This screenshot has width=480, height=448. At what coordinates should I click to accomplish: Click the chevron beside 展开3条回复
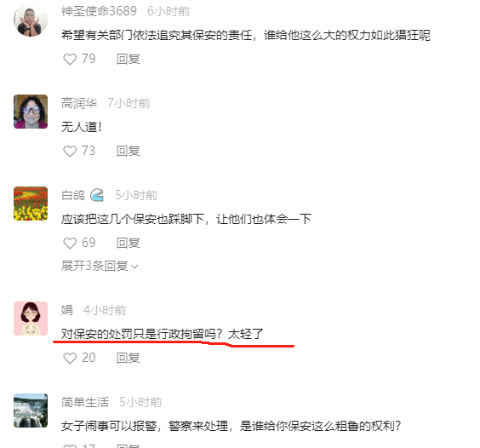(134, 267)
